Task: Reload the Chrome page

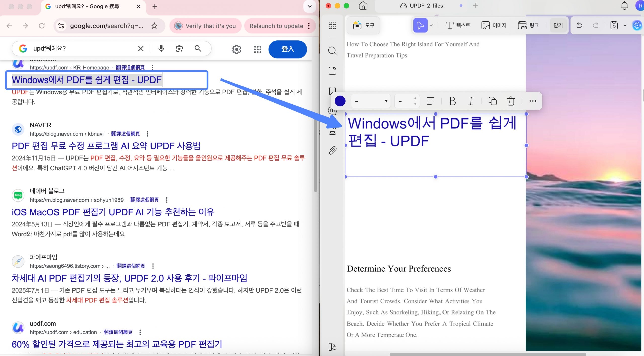Action: tap(42, 26)
